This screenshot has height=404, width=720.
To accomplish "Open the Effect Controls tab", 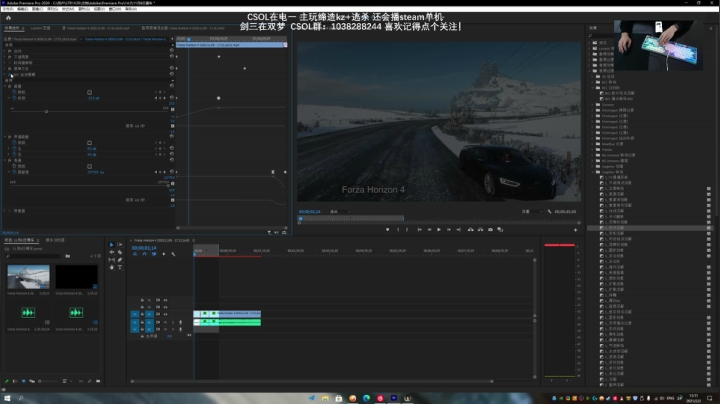I will click(x=12, y=28).
